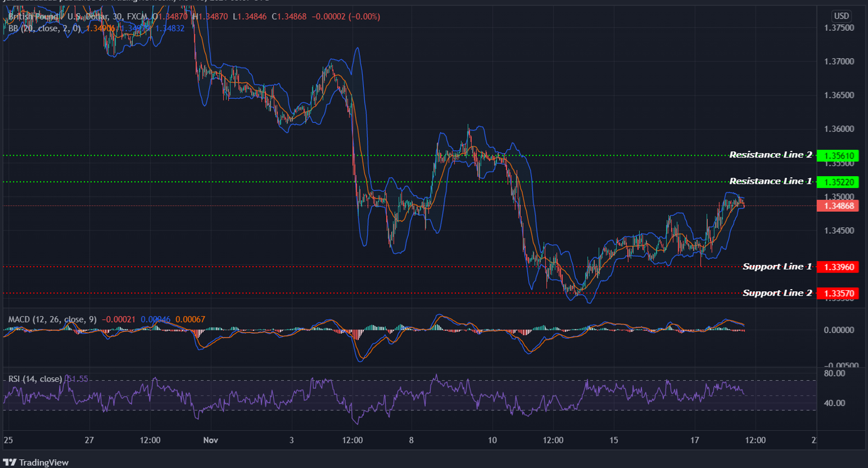
Task: Click the RSI 40.00 axis label
Action: tap(835, 403)
